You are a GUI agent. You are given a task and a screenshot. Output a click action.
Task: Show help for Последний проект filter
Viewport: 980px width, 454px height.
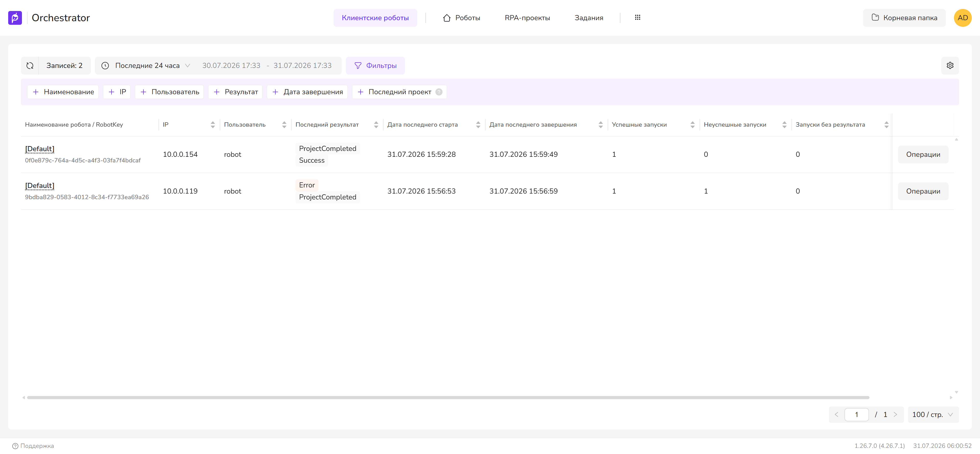(x=439, y=92)
